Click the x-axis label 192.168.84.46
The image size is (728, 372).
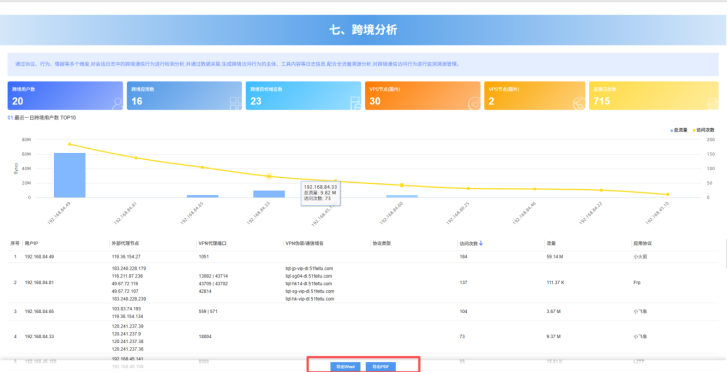point(524,213)
